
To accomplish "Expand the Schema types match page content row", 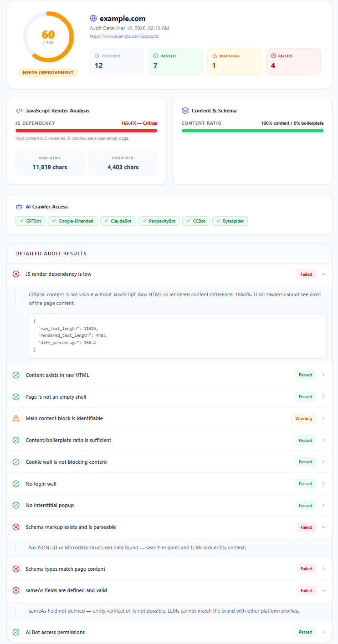I will coord(323,568).
